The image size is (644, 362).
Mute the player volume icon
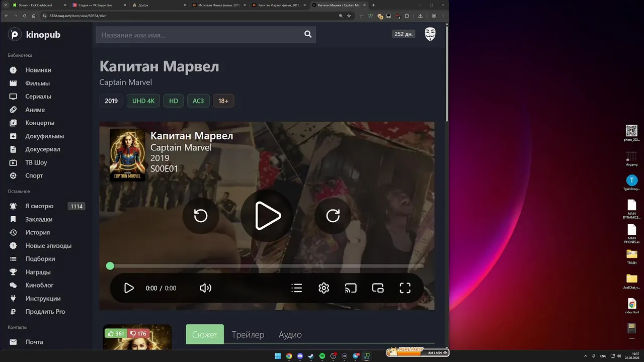point(205,288)
